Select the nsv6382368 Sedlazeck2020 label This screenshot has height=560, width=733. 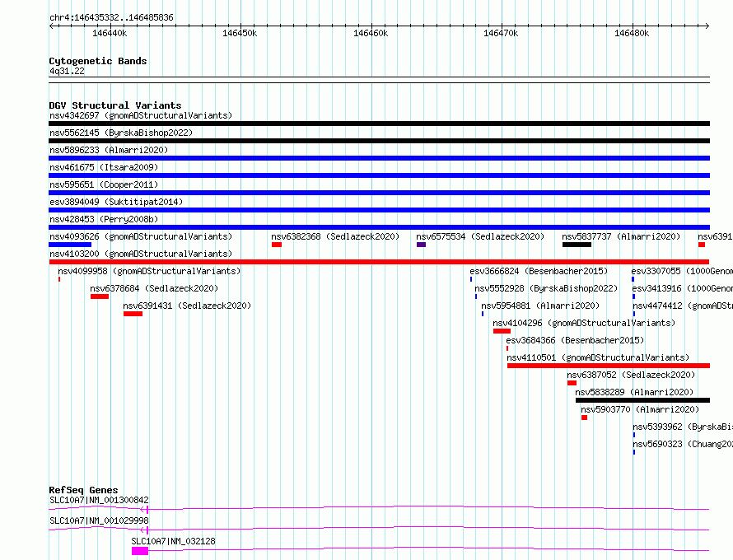pyautogui.click(x=336, y=236)
